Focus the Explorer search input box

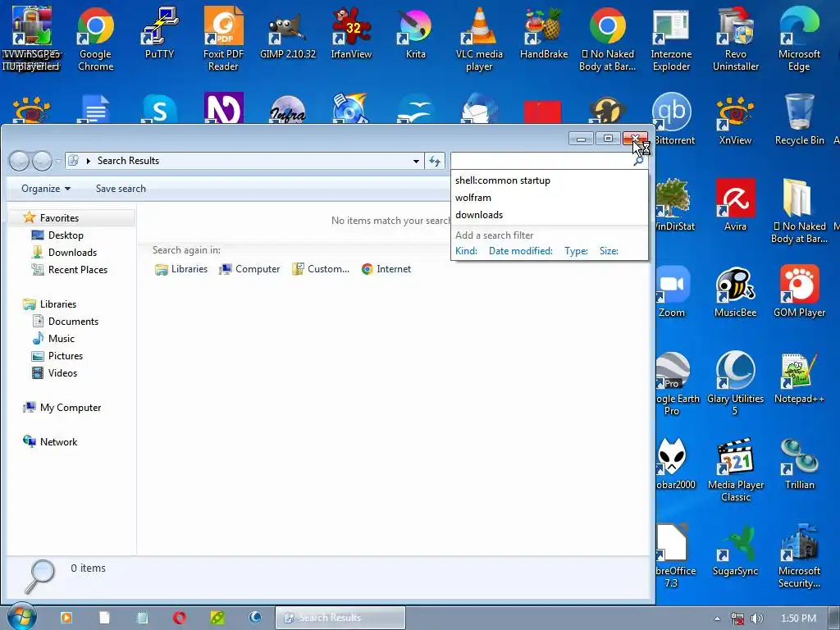click(541, 161)
